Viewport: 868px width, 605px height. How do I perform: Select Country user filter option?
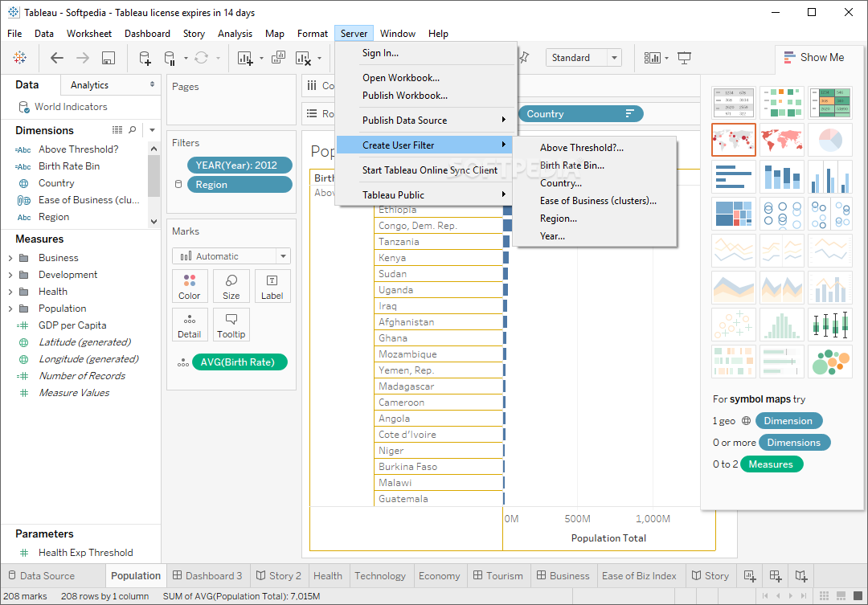[x=595, y=182]
